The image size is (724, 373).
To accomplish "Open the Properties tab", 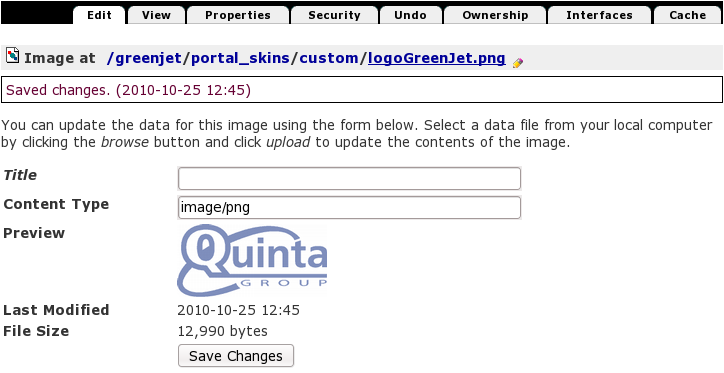I will 238,15.
